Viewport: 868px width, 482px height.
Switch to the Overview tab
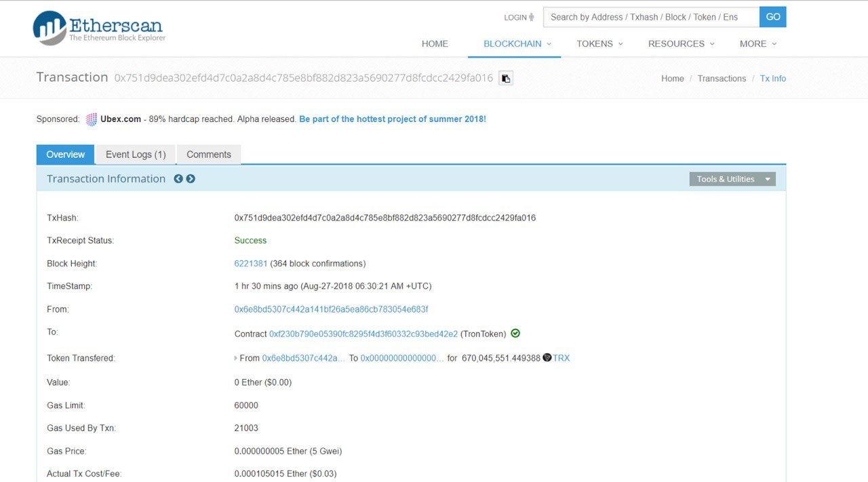tap(66, 155)
